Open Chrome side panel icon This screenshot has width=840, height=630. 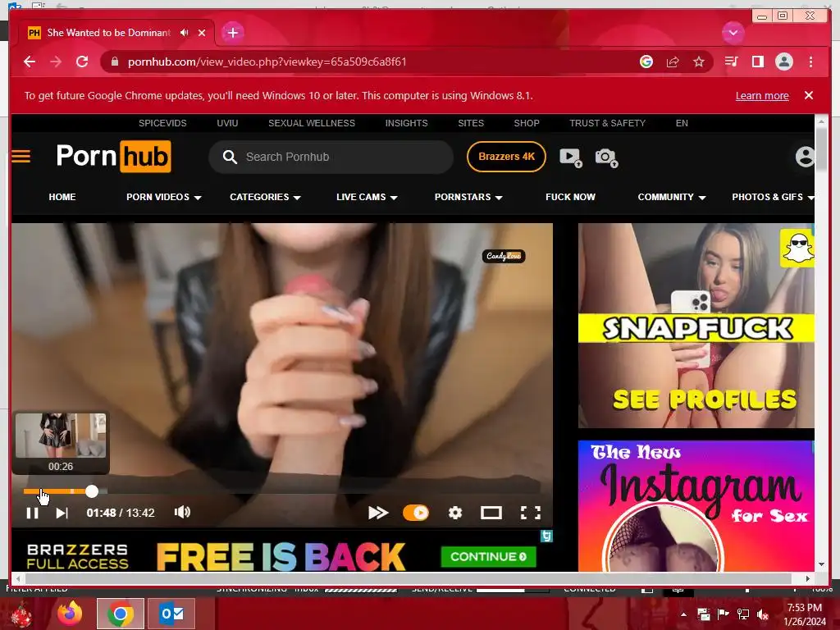coord(757,62)
